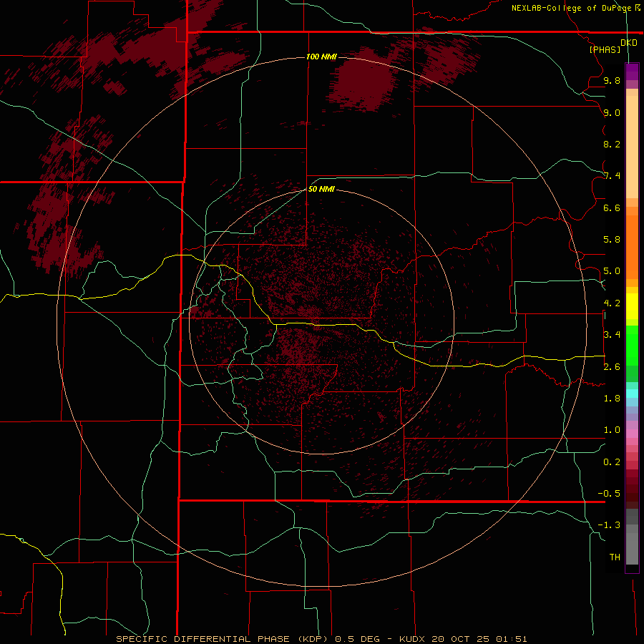This screenshot has height=644, width=644.
Task: Click the NEXLAB-College of DuPage label
Action: point(571,8)
